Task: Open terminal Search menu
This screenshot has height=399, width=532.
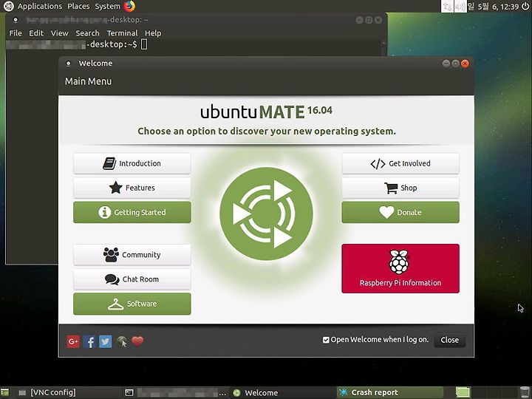Action: pos(87,33)
